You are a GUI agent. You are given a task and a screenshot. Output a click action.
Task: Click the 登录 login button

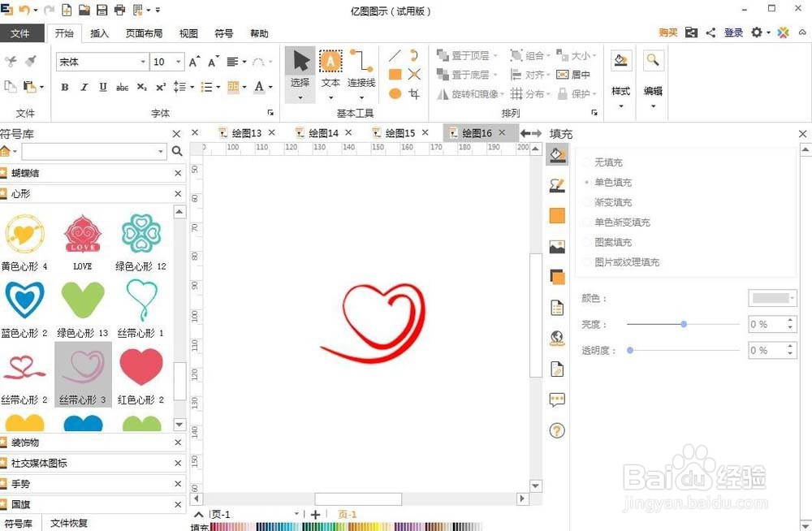pos(733,33)
